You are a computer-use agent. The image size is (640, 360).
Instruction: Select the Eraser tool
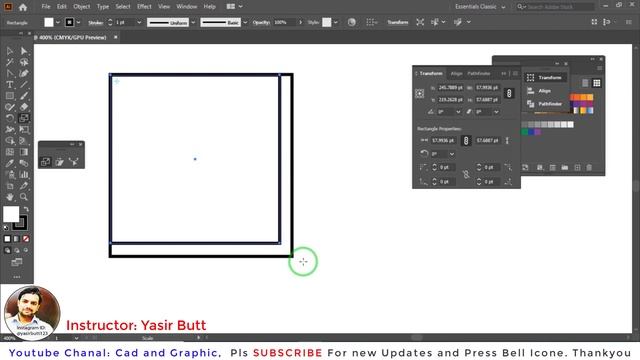pos(24,107)
